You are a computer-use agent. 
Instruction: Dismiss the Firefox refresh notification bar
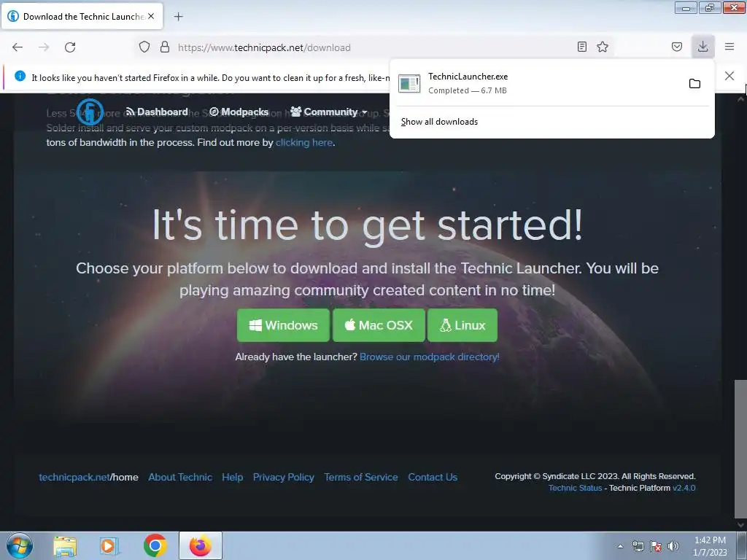pos(729,76)
